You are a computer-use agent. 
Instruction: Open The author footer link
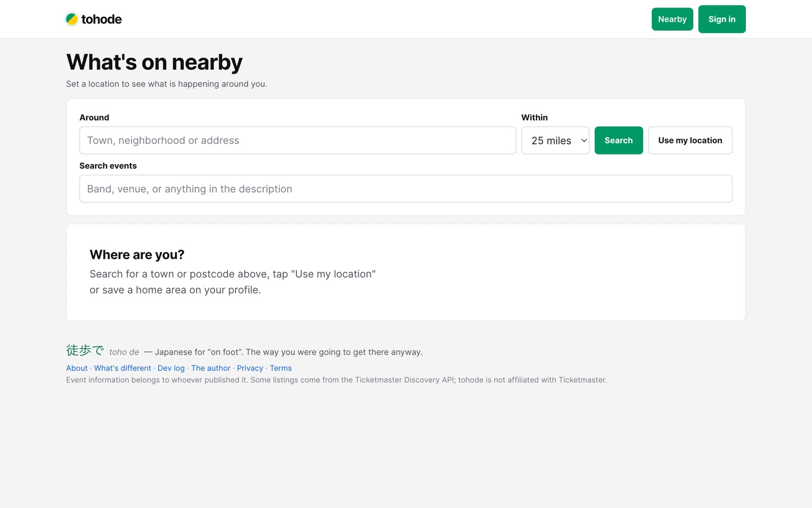pos(211,368)
